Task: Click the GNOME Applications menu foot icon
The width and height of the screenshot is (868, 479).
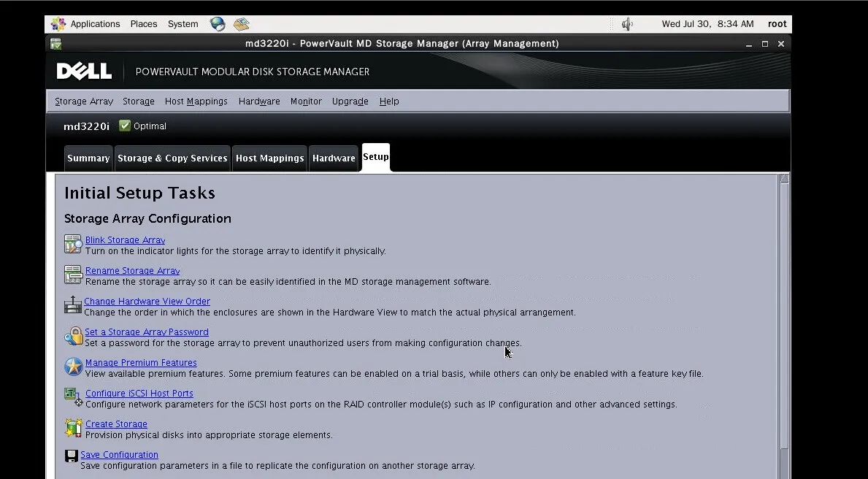Action: (58, 24)
